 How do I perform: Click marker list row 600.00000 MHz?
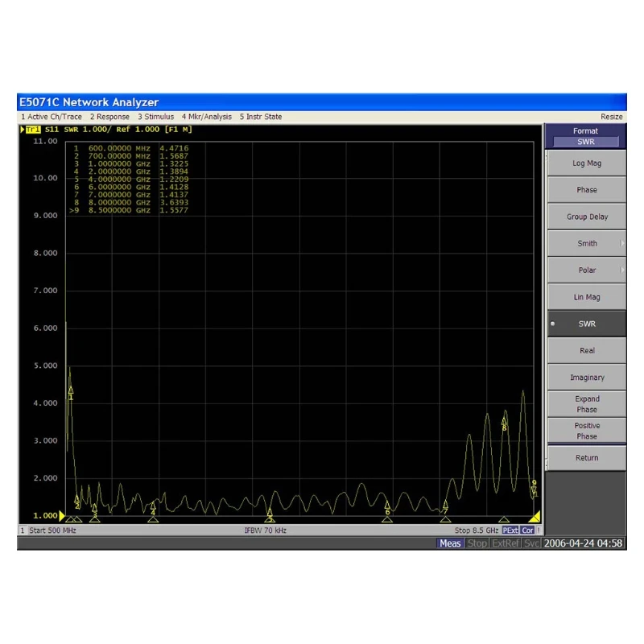click(x=130, y=148)
